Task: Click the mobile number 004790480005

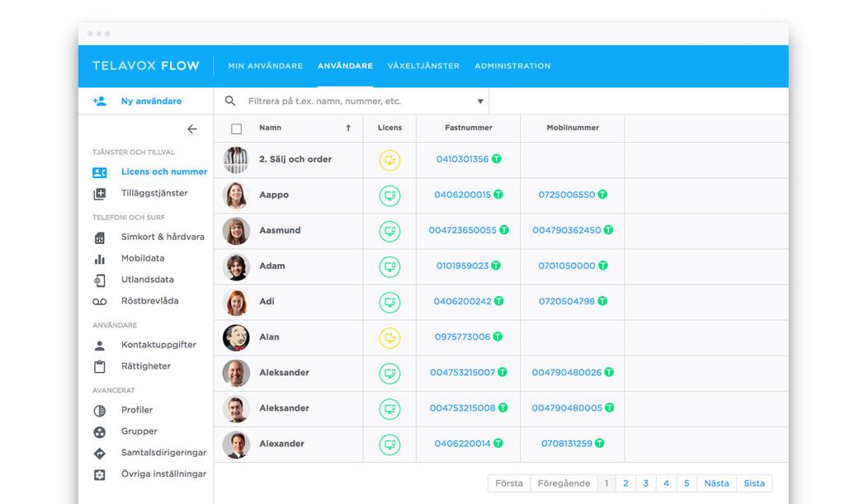Action: [x=567, y=407]
